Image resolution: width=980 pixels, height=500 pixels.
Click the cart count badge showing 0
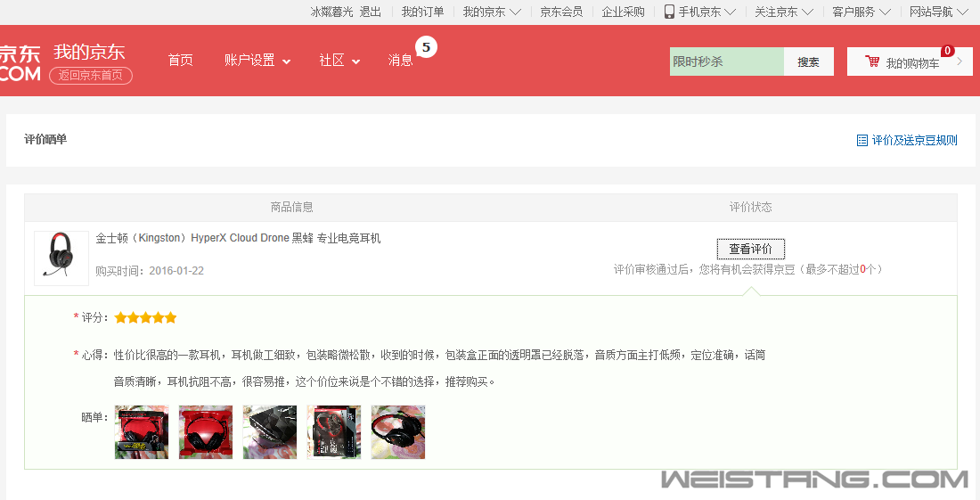tap(948, 51)
